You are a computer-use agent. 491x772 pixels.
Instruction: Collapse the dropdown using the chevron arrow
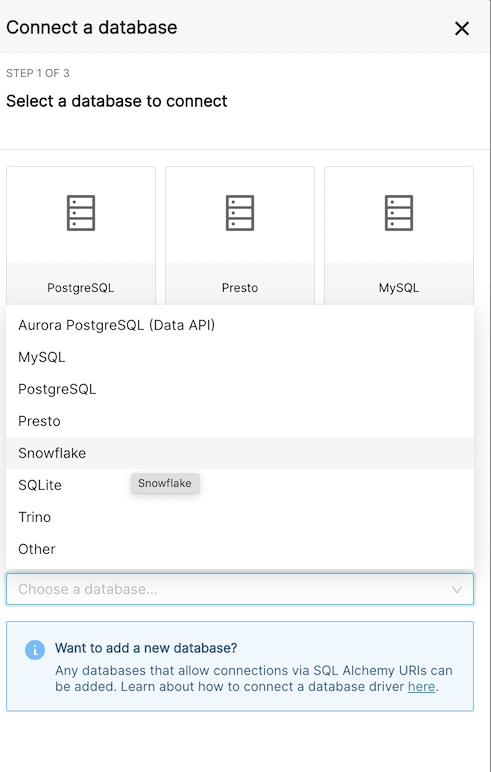(x=457, y=589)
